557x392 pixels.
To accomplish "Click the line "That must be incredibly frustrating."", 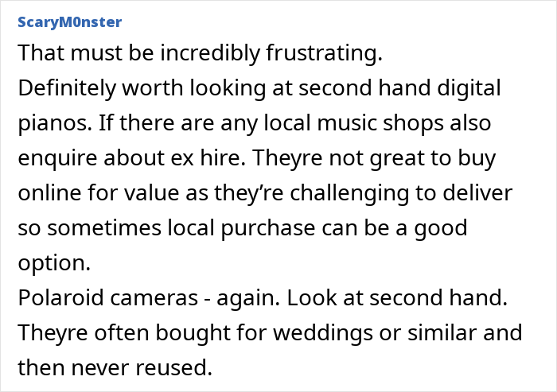I will 200,54.
